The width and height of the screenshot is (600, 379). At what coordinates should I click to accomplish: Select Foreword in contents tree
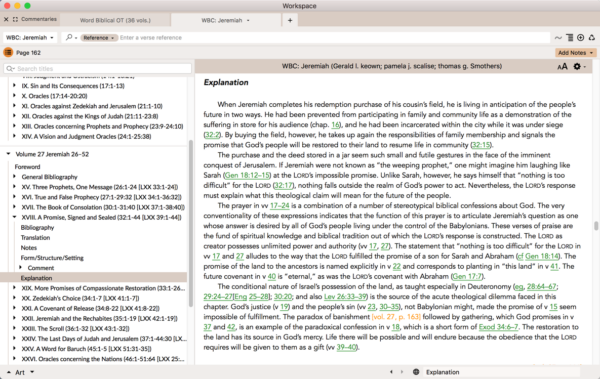pos(27,167)
